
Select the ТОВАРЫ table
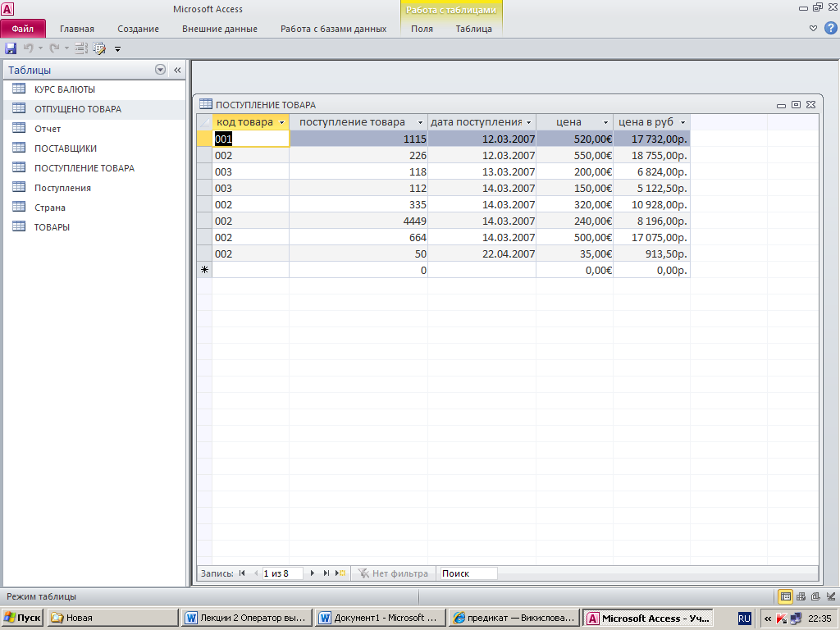coord(52,227)
